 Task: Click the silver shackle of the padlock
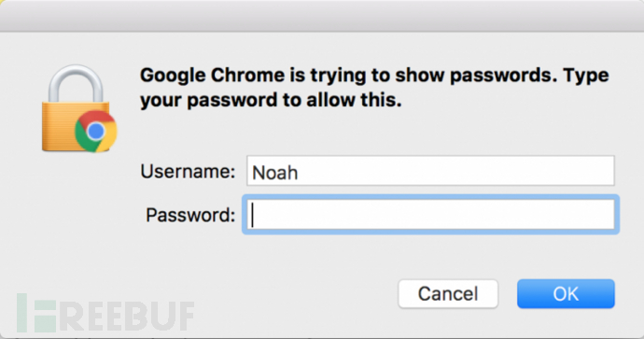coord(76,83)
